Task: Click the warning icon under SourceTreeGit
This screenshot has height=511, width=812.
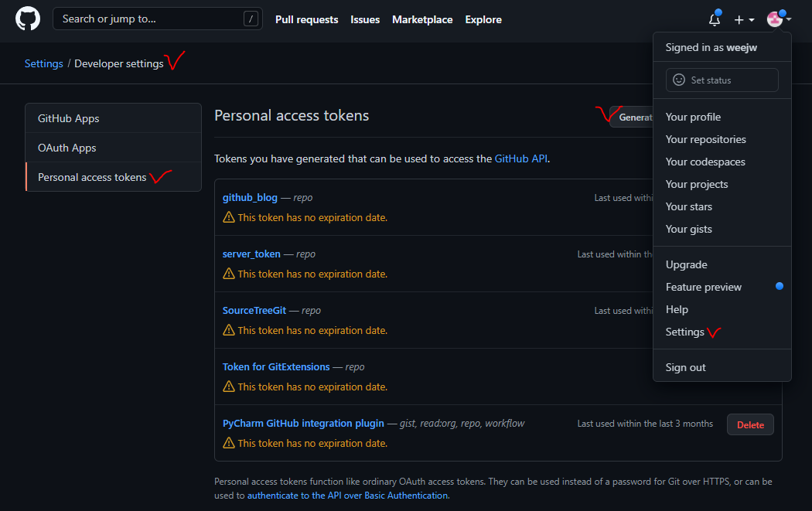Action: point(228,330)
